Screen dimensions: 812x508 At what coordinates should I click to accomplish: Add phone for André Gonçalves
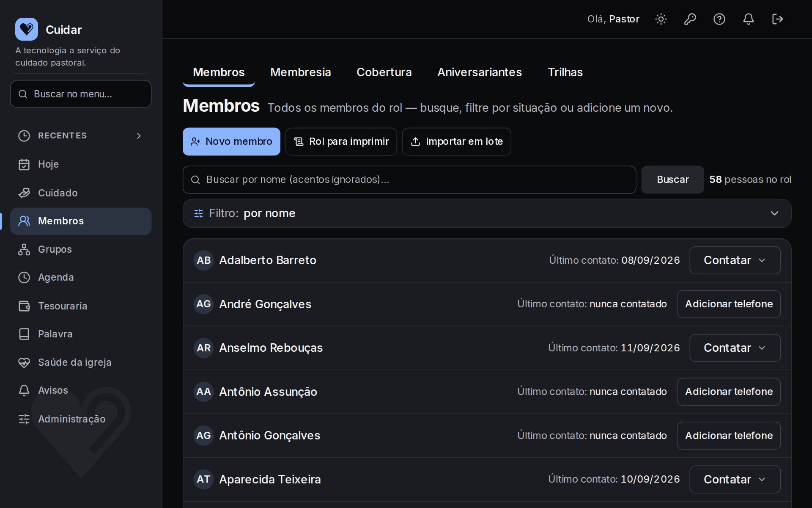[729, 304]
